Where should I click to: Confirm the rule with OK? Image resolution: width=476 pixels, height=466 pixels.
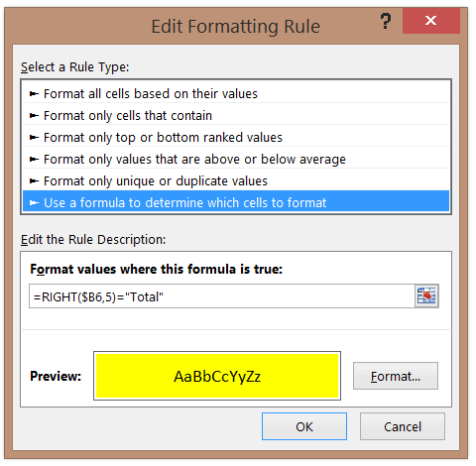tap(304, 426)
